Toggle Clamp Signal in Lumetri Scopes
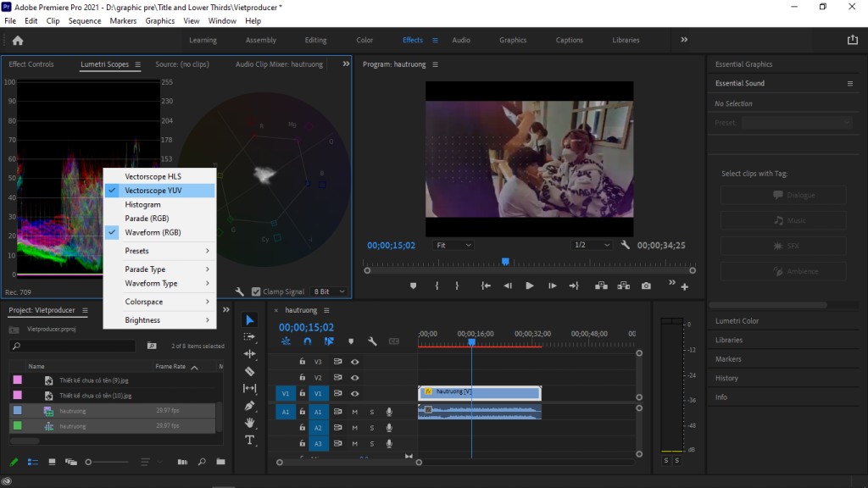 (256, 291)
